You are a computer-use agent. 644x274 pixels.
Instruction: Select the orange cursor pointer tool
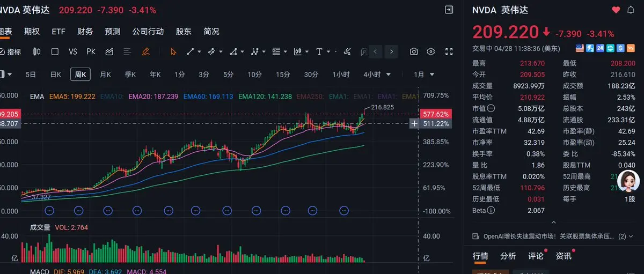(173, 51)
